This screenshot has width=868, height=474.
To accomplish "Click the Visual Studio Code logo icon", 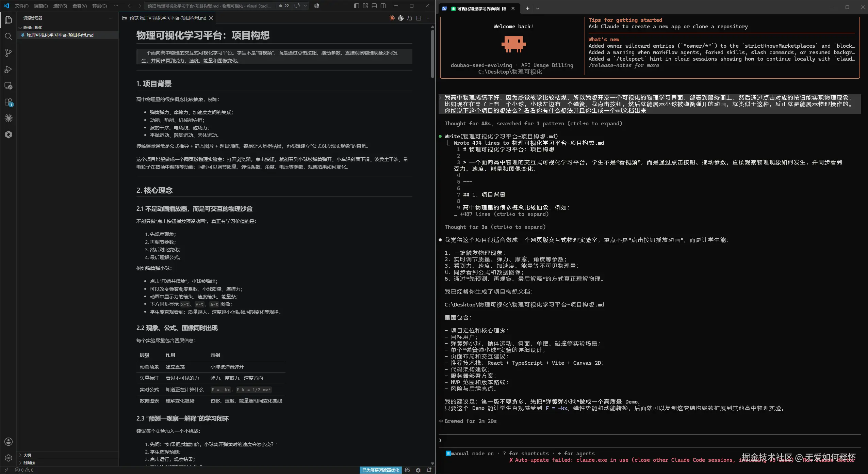I will click(6, 6).
